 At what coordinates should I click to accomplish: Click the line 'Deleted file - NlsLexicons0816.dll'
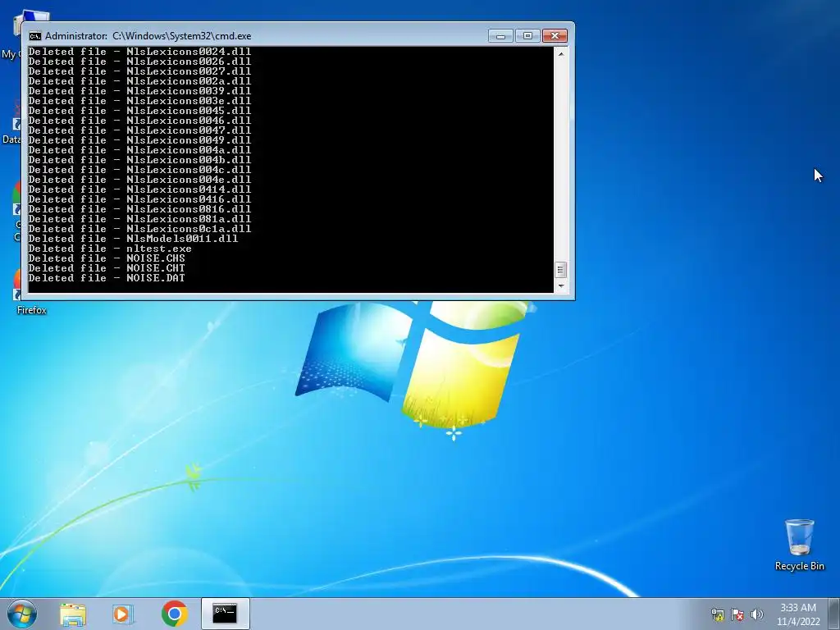pos(139,209)
